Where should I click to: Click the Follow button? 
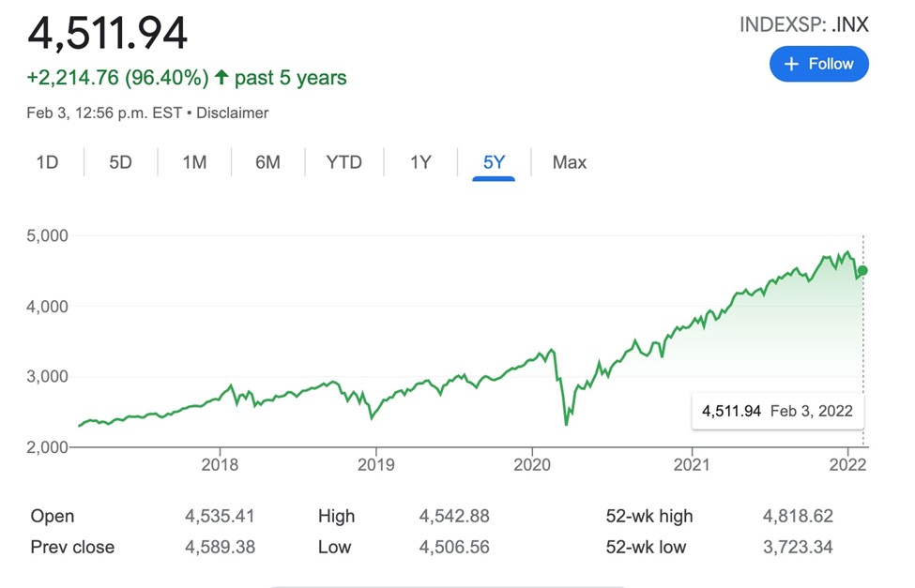pos(818,64)
